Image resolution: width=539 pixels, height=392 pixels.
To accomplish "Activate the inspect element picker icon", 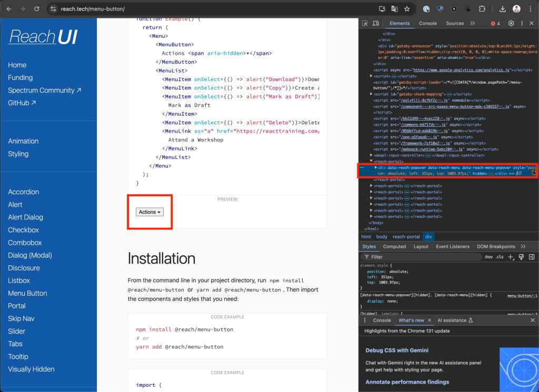I will click(365, 24).
